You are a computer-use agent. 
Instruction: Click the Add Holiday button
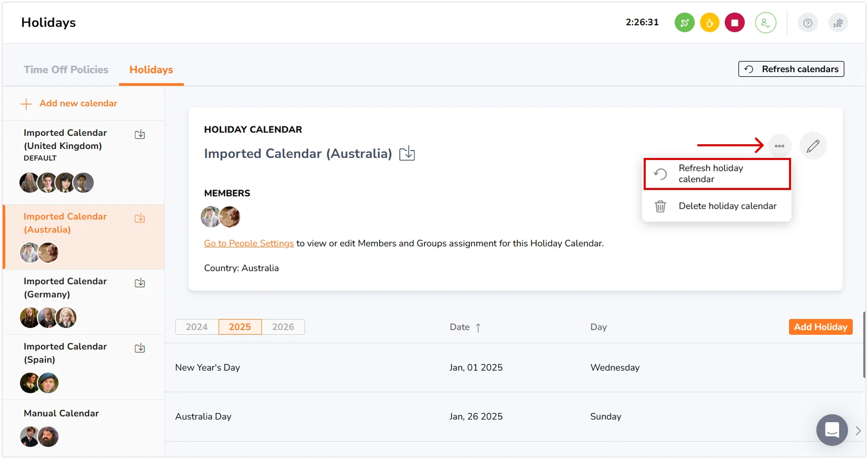[x=821, y=327]
